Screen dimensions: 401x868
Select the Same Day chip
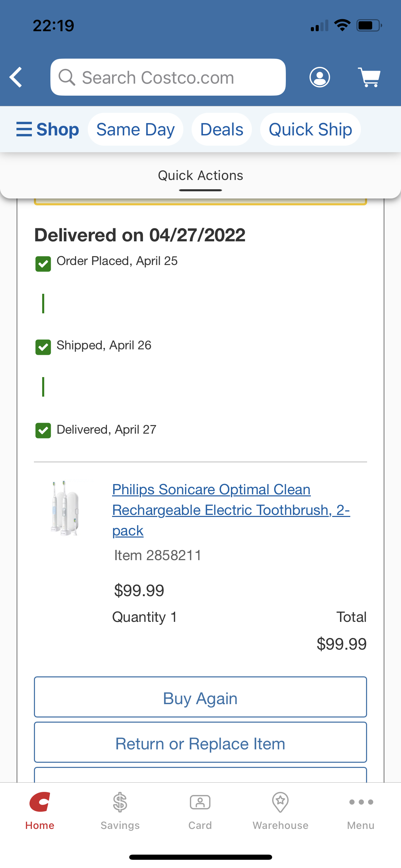pos(135,129)
